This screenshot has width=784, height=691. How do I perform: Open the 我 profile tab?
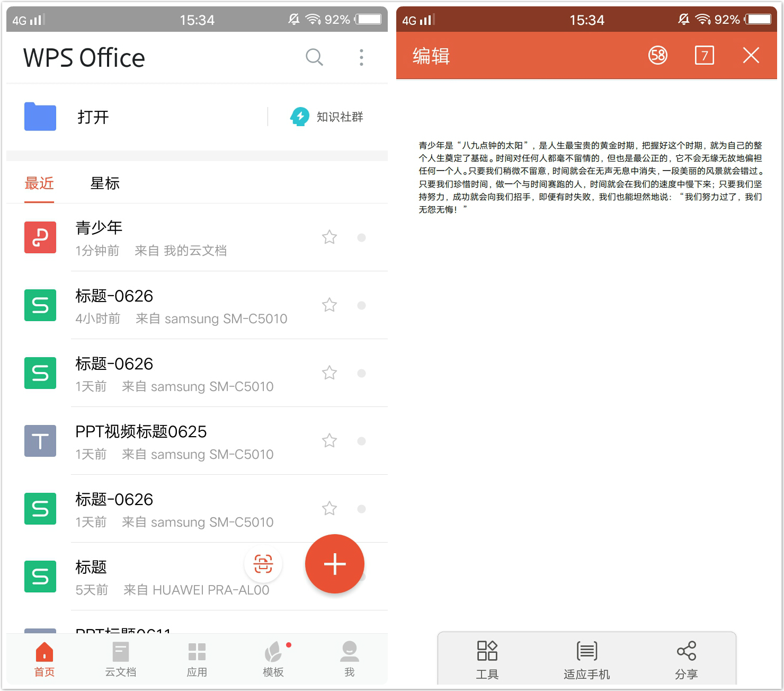pos(350,659)
